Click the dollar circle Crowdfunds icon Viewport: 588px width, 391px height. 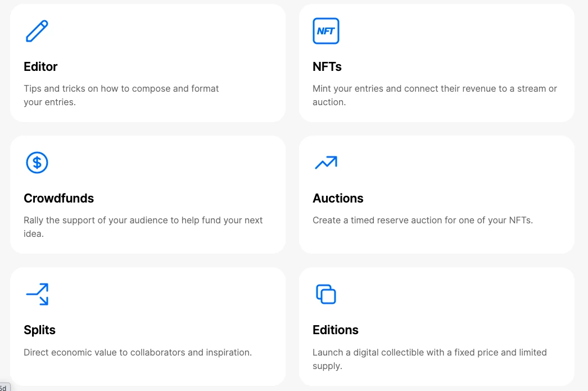coord(37,163)
